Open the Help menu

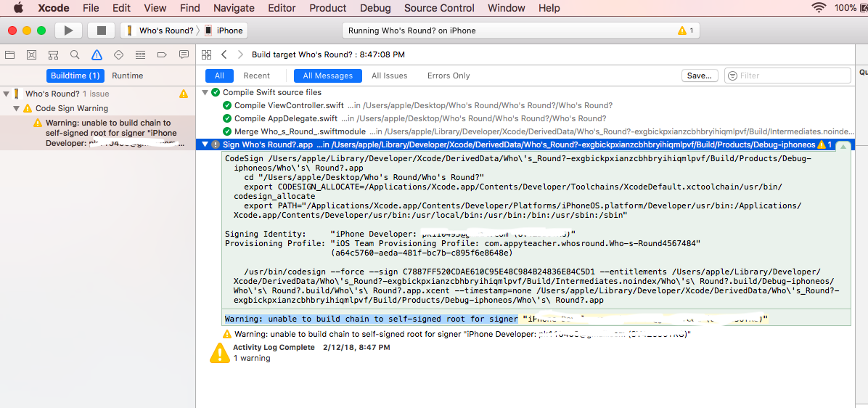point(549,8)
